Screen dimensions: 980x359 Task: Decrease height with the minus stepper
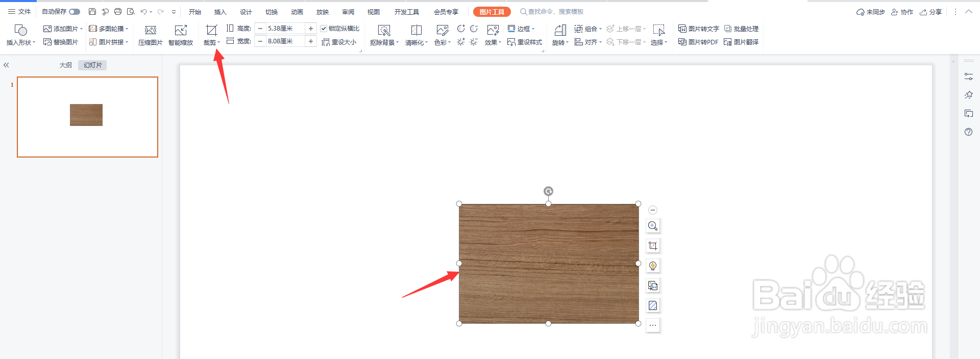tap(260, 29)
